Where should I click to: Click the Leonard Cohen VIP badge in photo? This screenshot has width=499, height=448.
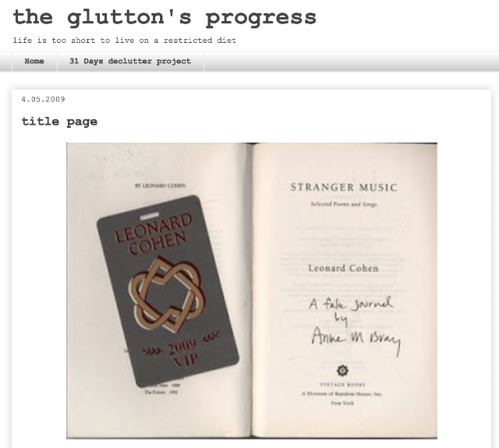[x=168, y=291]
